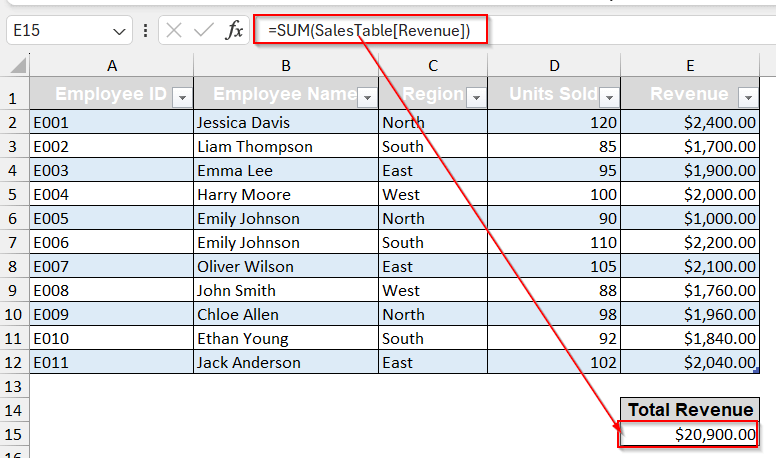
Task: Click the cell containing Jessica Davis
Action: pyautogui.click(x=286, y=122)
